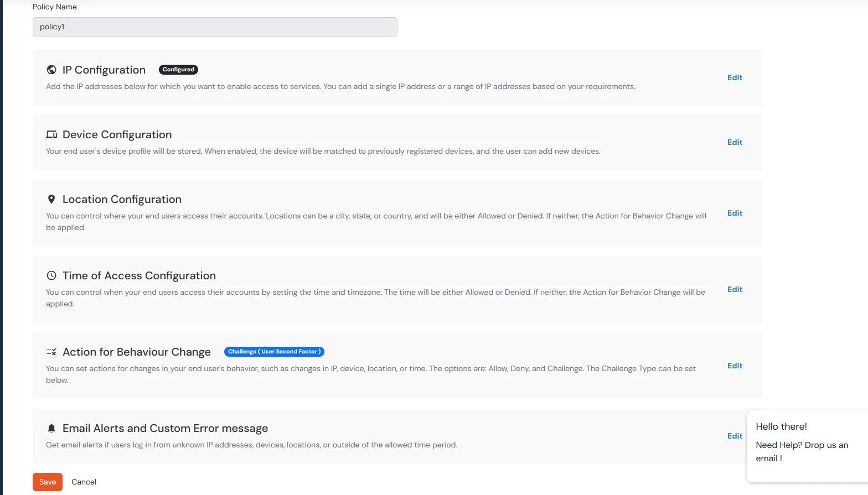Screen dimensions: 868x495
Task: Click the Device Configuration heading
Action: click(x=117, y=134)
